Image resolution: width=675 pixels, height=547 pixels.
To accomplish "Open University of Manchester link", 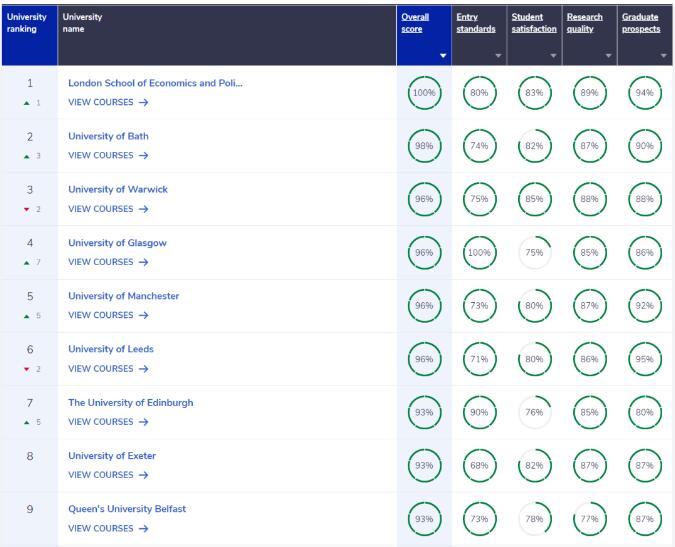I will pyautogui.click(x=124, y=296).
